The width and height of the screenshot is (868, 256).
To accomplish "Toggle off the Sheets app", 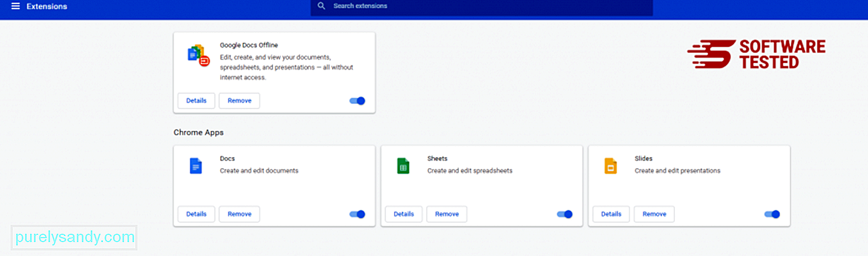I will tap(564, 214).
